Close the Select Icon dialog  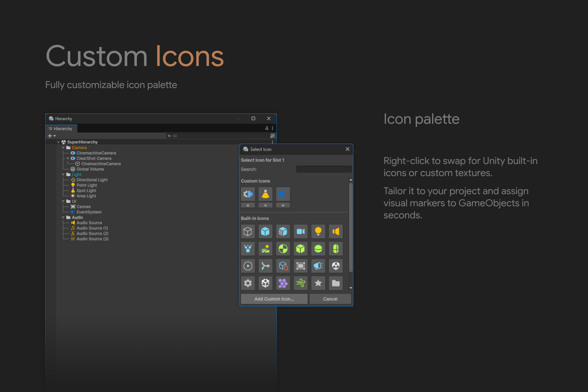[x=347, y=149]
